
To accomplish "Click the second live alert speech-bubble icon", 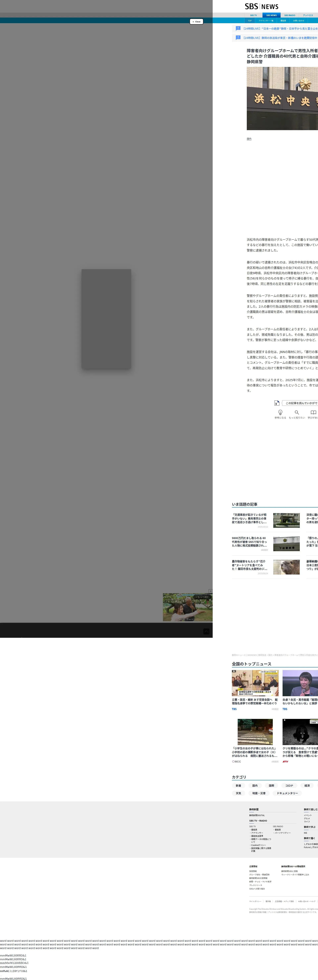I will (238, 38).
